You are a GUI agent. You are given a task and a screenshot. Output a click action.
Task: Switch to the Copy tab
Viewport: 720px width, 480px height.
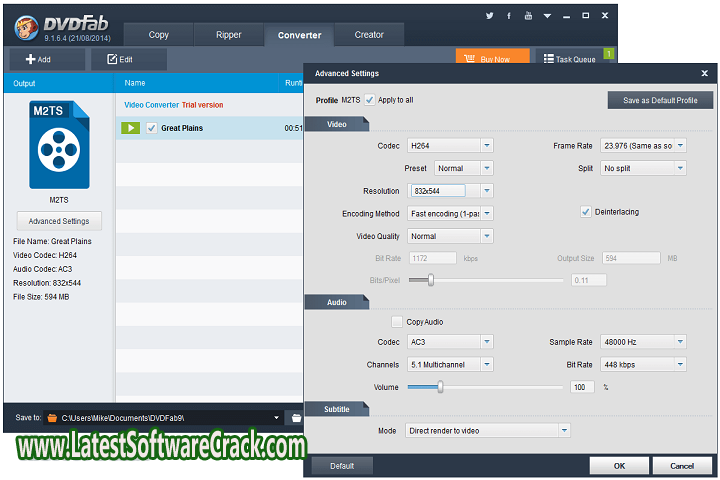click(x=158, y=35)
